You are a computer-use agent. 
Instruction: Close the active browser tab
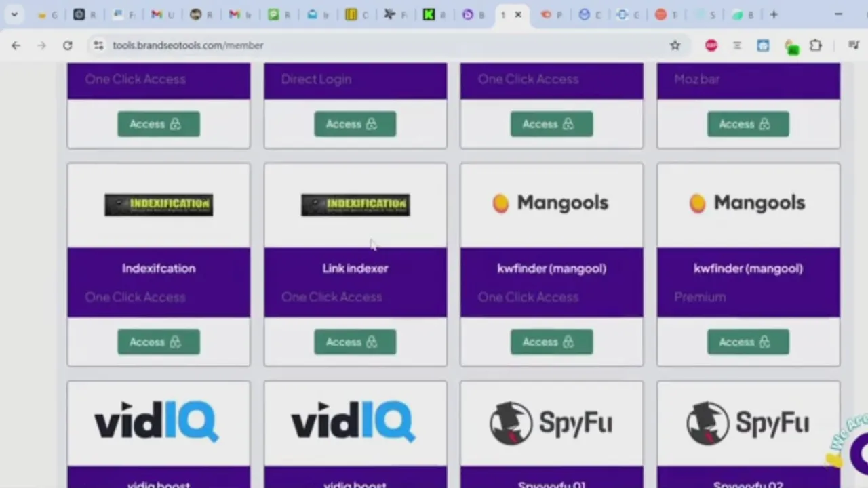point(518,14)
